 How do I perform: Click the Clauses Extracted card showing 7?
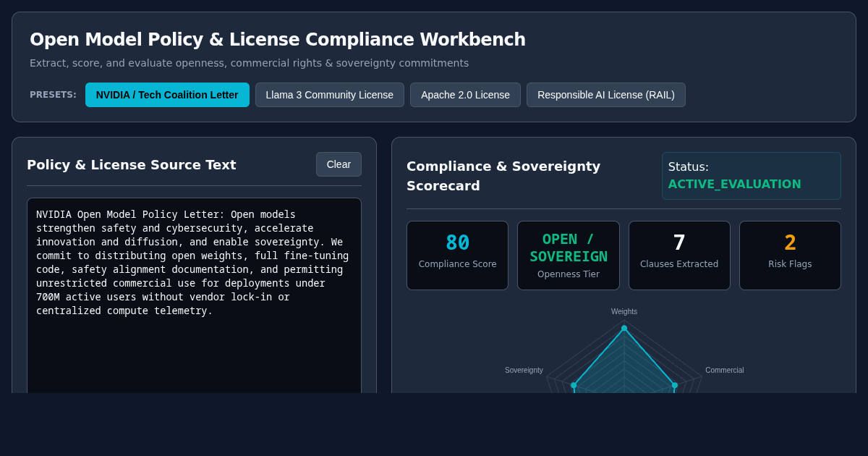click(679, 256)
